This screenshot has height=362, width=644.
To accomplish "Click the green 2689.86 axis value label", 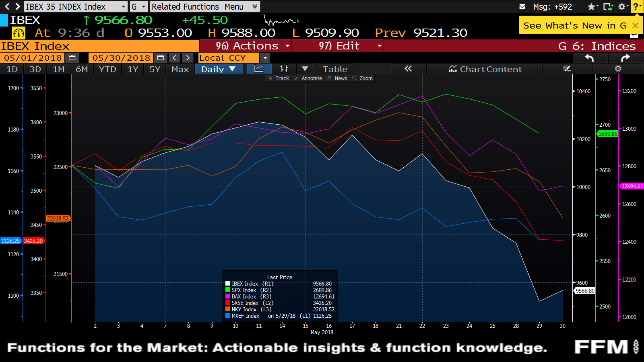I will pyautogui.click(x=607, y=134).
